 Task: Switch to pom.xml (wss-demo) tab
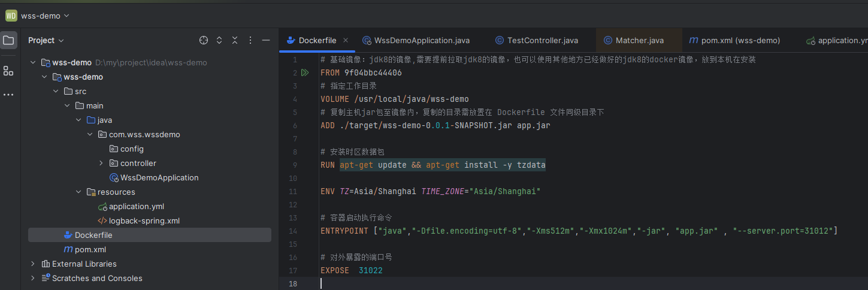(740, 40)
